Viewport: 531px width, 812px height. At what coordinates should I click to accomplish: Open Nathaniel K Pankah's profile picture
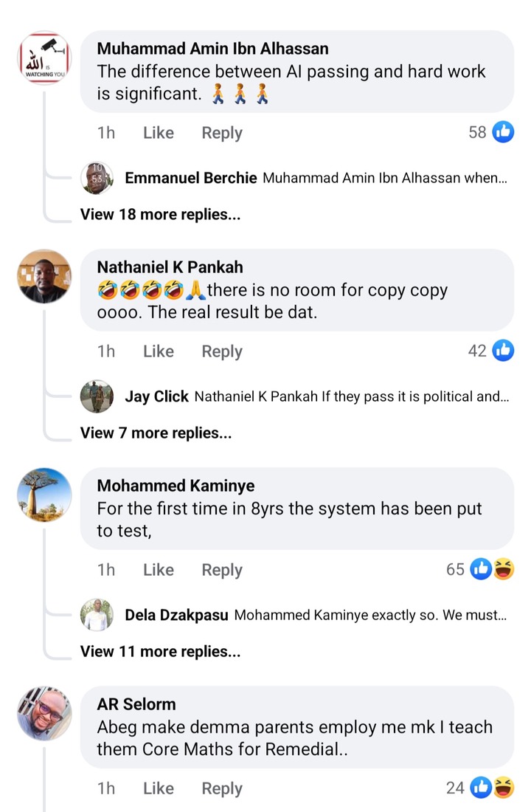point(44,276)
